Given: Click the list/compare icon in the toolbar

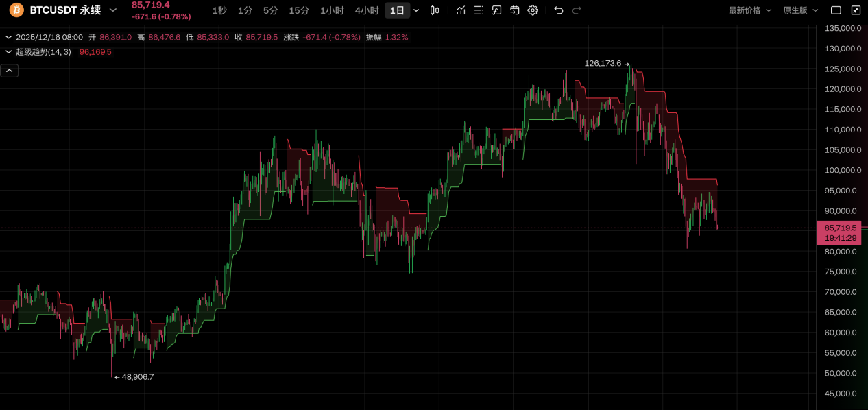Looking at the screenshot, I should coord(477,10).
